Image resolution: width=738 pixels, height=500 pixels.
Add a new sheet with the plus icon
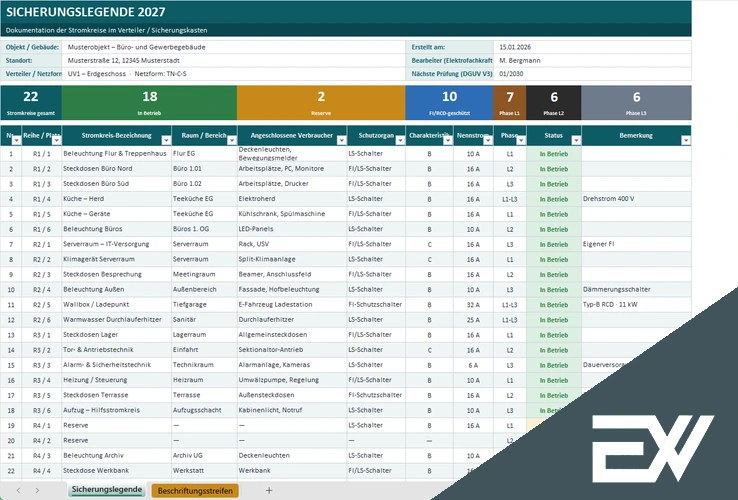pos(269,491)
